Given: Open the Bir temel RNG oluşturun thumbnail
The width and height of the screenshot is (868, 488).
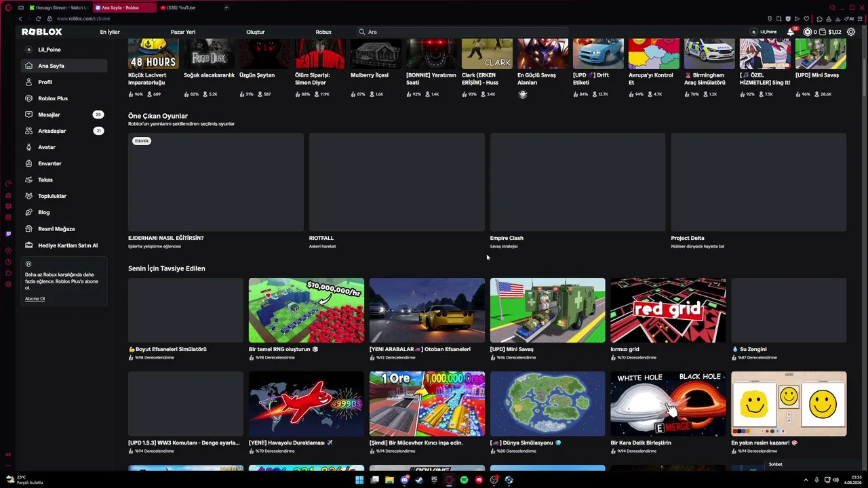Looking at the screenshot, I should [307, 310].
